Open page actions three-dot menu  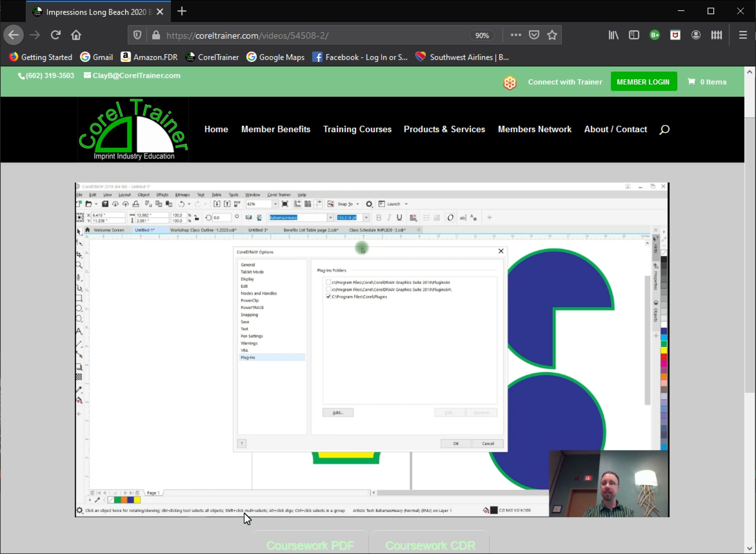click(516, 35)
